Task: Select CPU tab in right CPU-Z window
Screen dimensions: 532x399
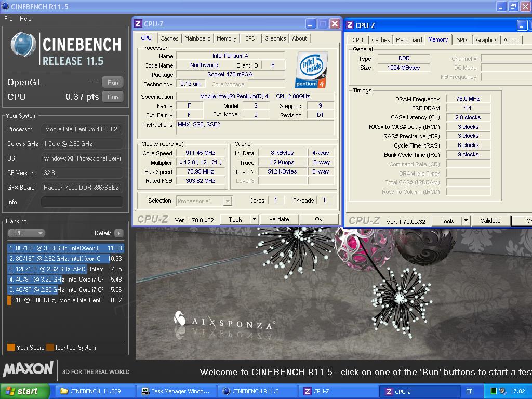Action: tap(357, 40)
